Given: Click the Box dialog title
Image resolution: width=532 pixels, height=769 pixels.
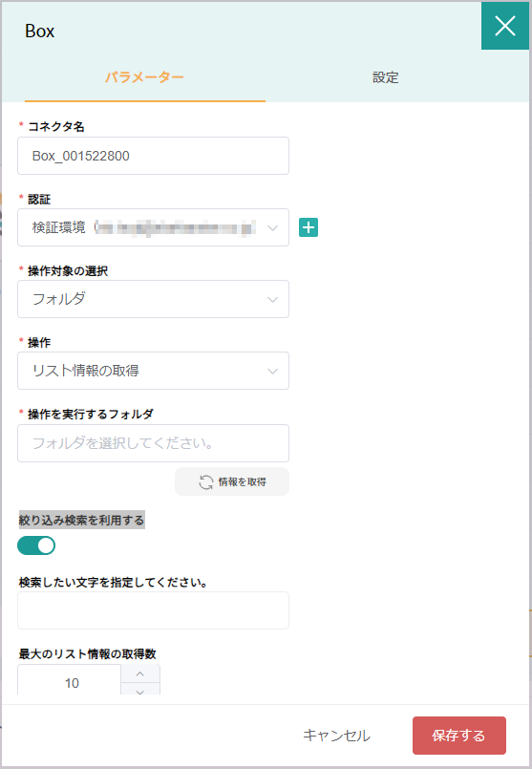Looking at the screenshot, I should pyautogui.click(x=40, y=31).
